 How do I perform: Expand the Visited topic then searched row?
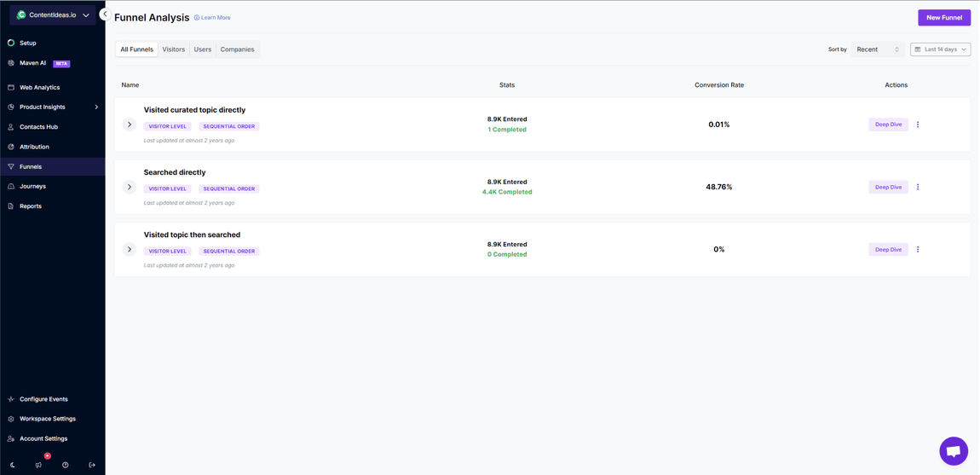pyautogui.click(x=130, y=250)
